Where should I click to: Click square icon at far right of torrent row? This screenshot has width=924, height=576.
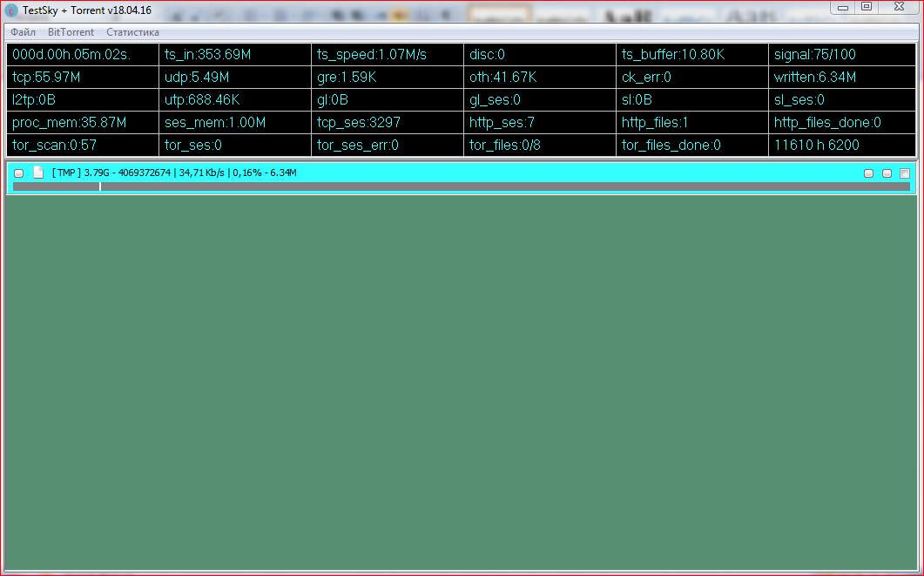tap(905, 173)
